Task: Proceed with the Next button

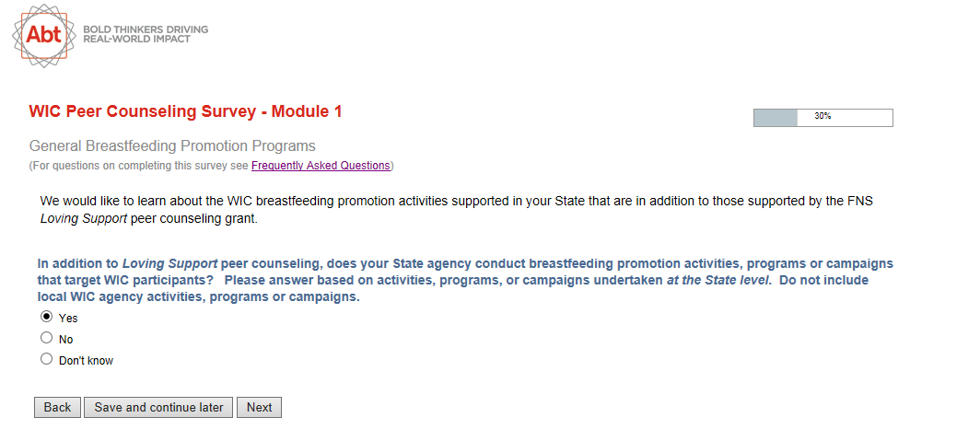Action: (x=259, y=407)
